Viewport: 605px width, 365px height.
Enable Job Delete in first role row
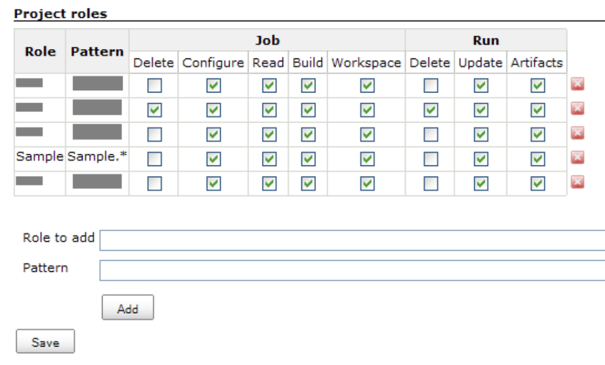pos(154,85)
